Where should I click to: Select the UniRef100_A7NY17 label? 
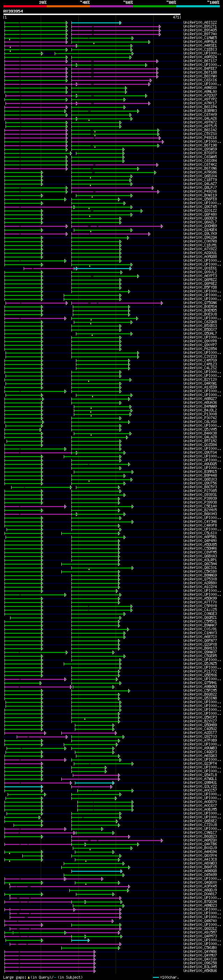click(200, 103)
